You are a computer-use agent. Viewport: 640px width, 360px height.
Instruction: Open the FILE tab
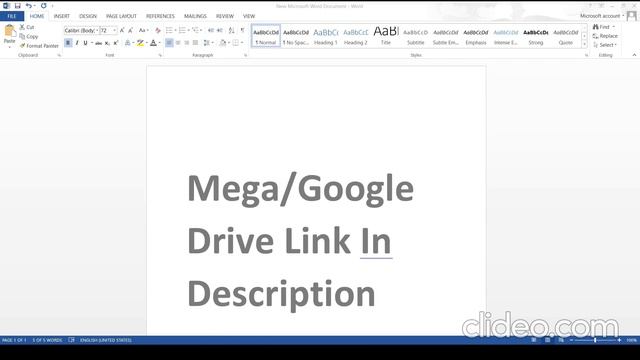12,16
